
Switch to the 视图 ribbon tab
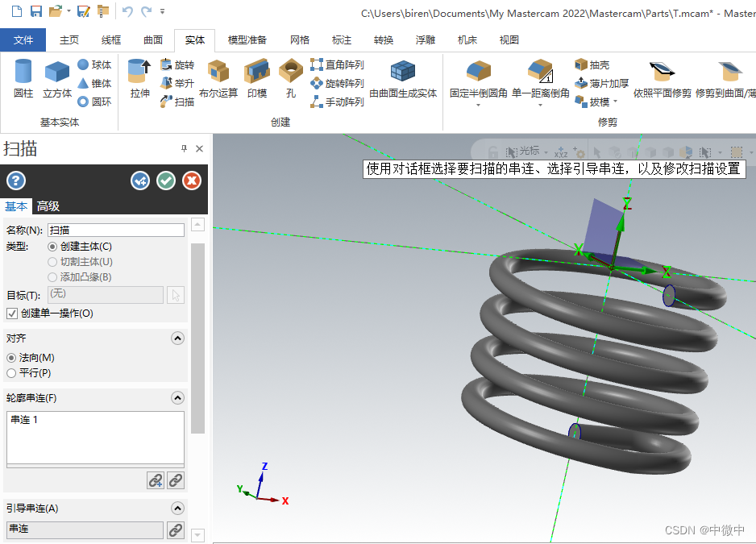509,40
